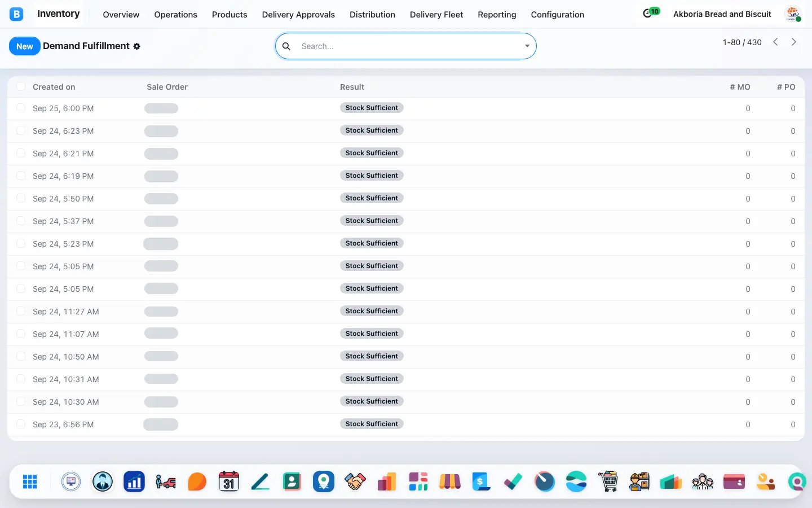The height and width of the screenshot is (508, 812).
Task: Open the shopping cart app in dock
Action: click(608, 481)
